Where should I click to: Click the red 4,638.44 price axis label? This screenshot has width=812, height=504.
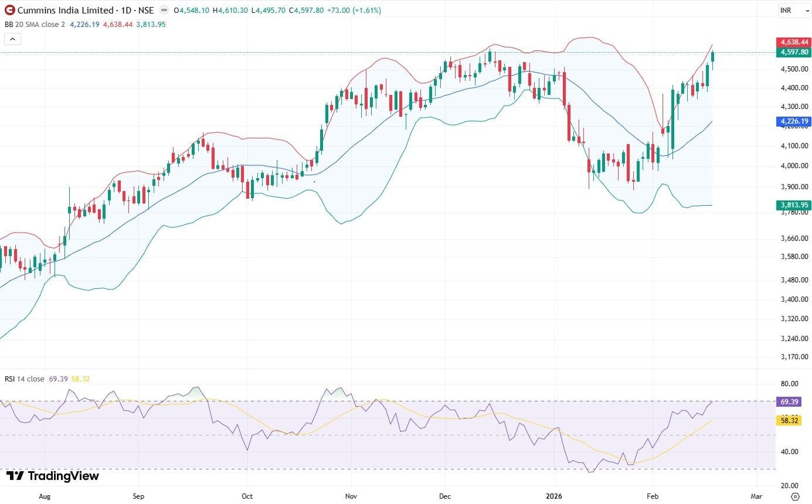[x=793, y=42]
